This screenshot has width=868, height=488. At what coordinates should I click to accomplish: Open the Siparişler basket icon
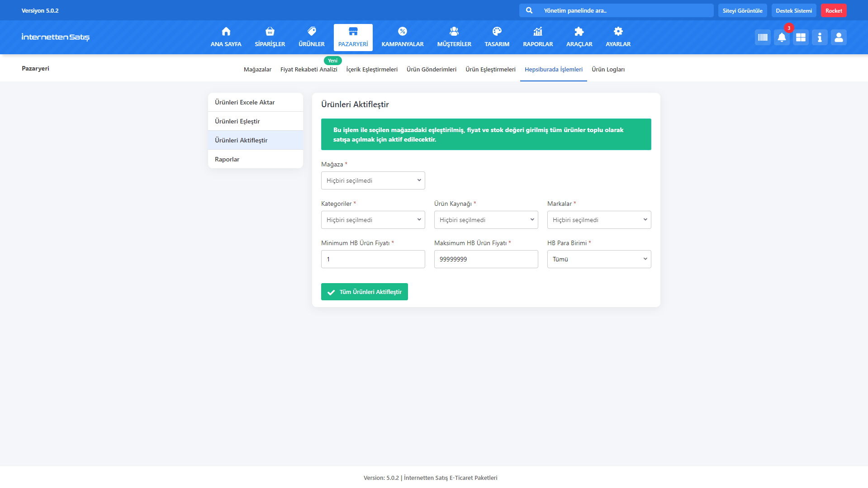[270, 32]
